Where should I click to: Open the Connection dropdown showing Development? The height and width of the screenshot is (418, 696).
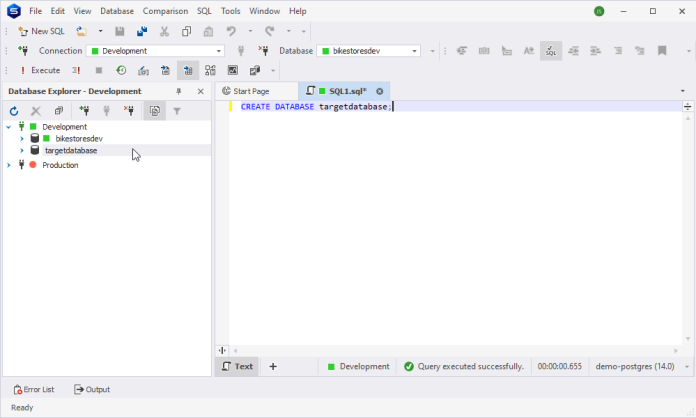tap(155, 51)
